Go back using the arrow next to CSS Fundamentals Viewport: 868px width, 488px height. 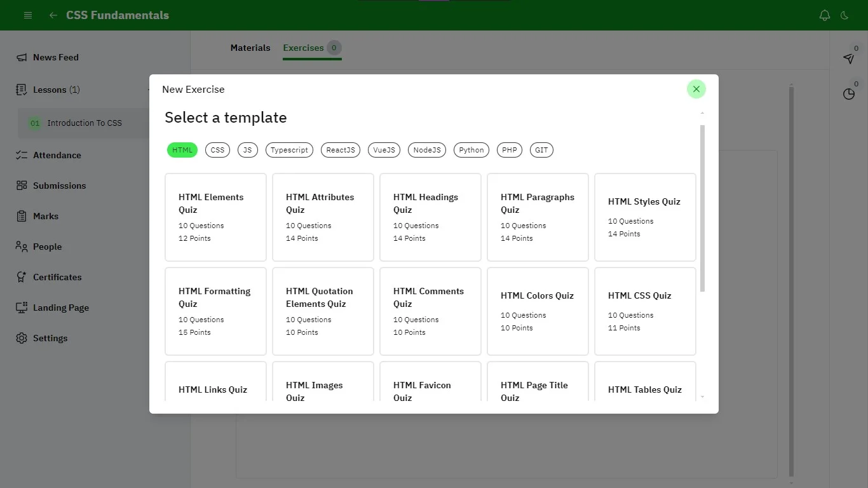(53, 15)
